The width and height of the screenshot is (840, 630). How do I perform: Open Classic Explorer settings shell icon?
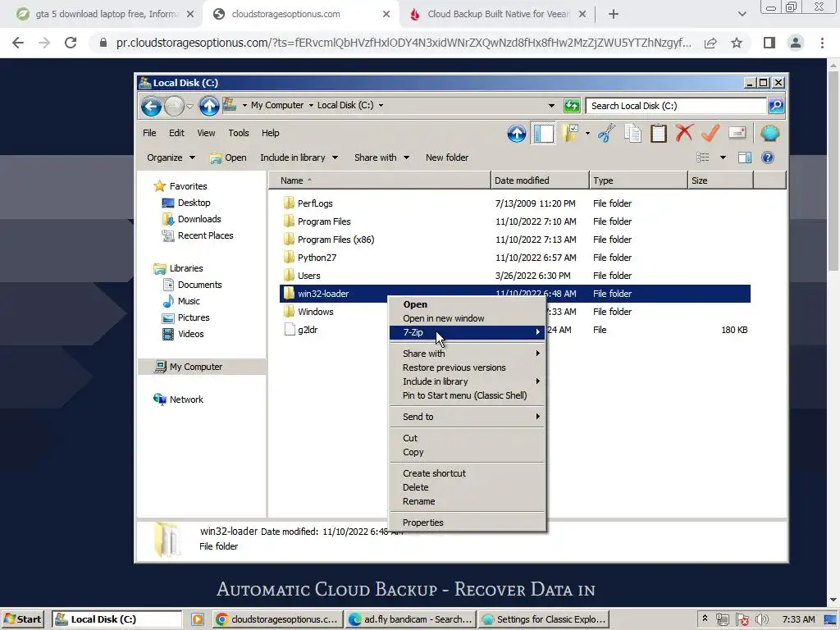point(769,134)
